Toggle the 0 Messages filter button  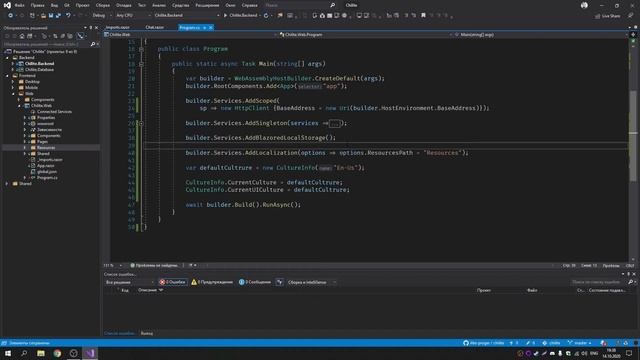254,282
